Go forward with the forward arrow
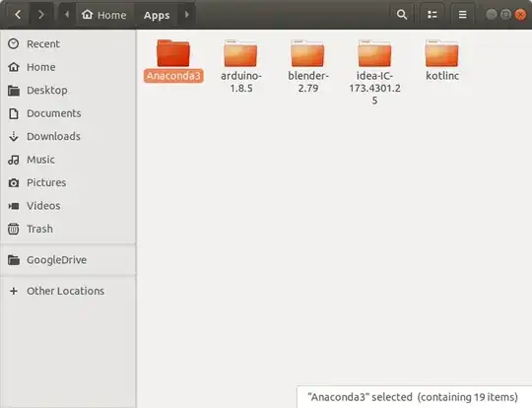This screenshot has width=532, height=408. (x=41, y=15)
